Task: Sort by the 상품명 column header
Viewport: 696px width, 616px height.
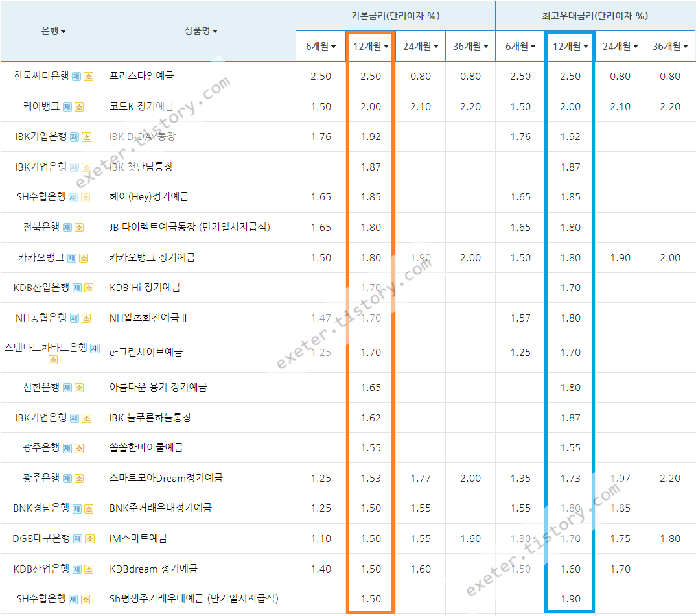Action: [201, 31]
